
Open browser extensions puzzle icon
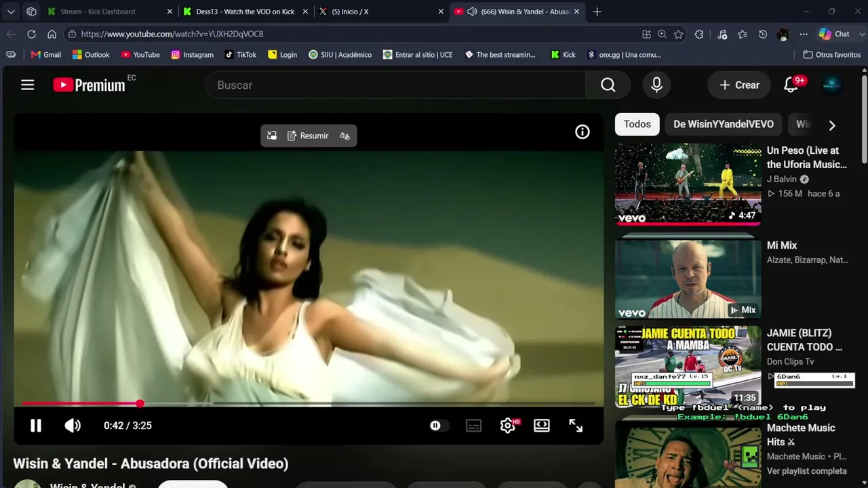point(699,34)
